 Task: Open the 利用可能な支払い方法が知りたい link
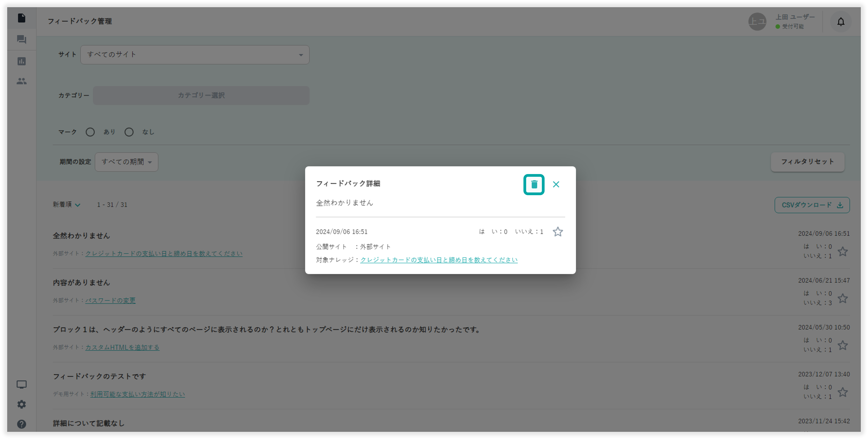point(138,394)
